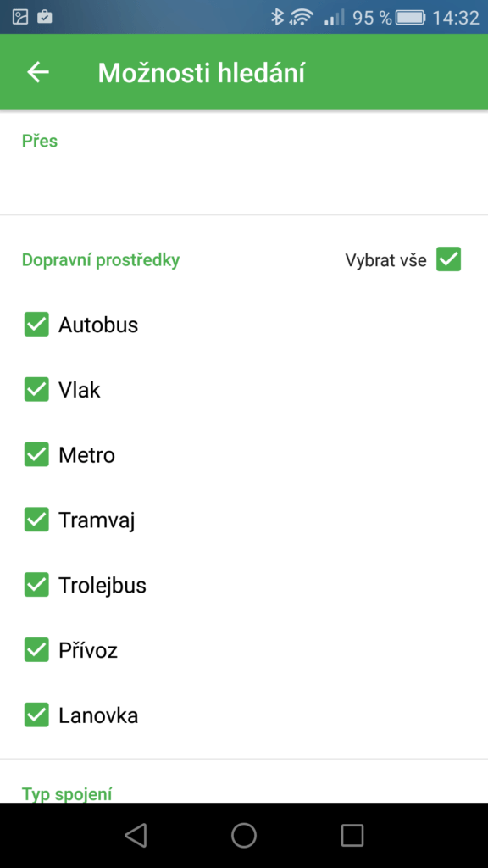Disable the Trolejbus checkbox
Screen dimensions: 488x868
click(36, 585)
